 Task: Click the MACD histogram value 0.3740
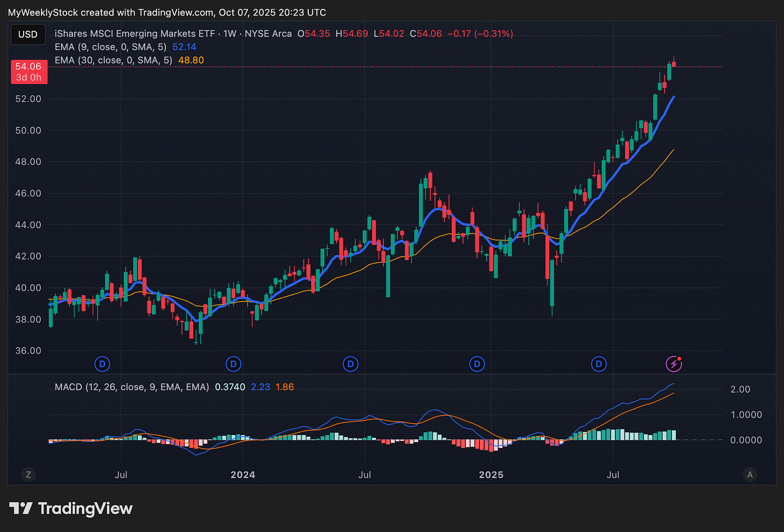coord(230,387)
